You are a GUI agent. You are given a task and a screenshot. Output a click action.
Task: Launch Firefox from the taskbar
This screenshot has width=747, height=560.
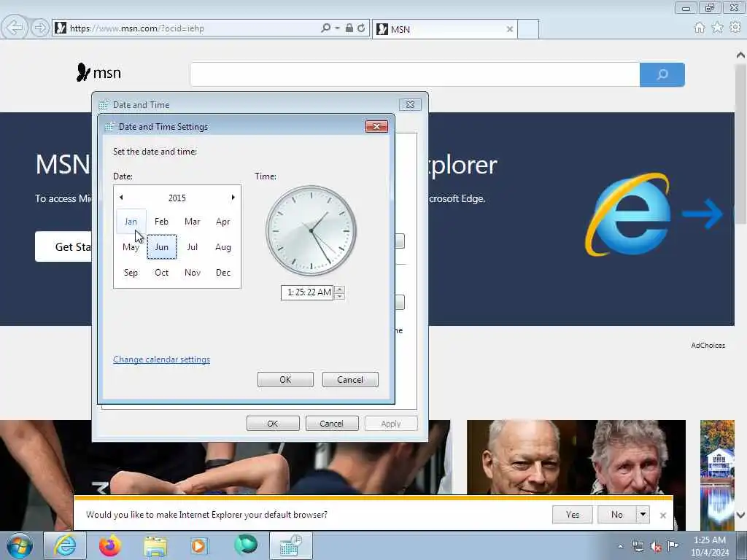[110, 545]
